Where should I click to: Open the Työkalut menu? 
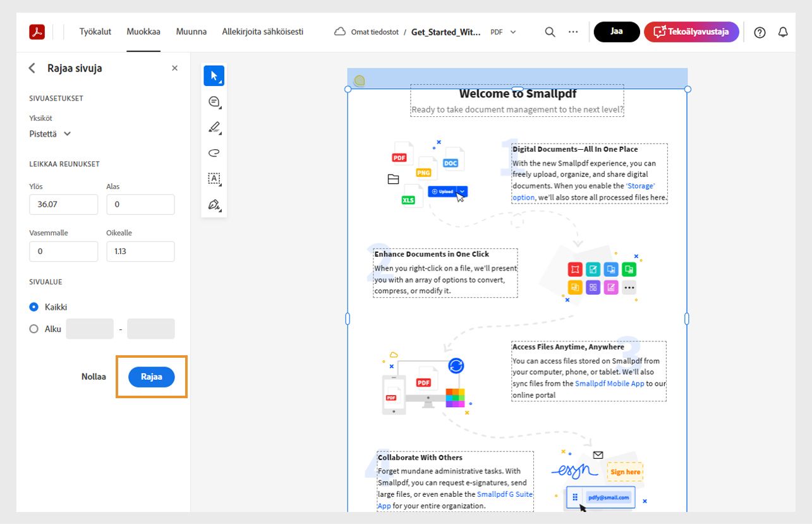click(x=95, y=32)
